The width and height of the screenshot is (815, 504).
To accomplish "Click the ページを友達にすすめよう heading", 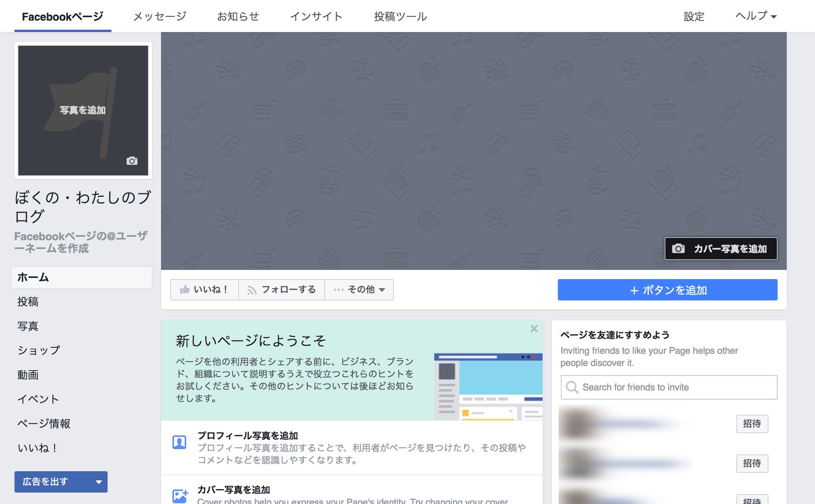I will [615, 335].
